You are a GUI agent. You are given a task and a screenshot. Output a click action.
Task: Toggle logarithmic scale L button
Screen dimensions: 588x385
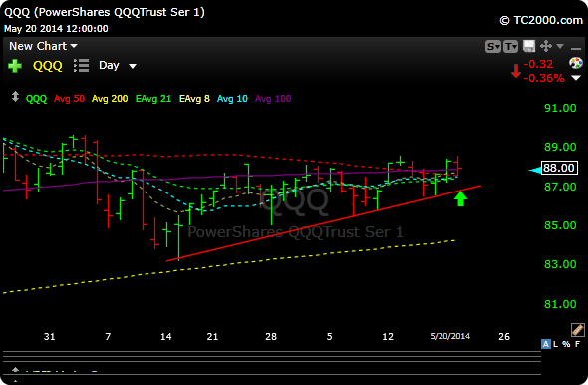555,344
